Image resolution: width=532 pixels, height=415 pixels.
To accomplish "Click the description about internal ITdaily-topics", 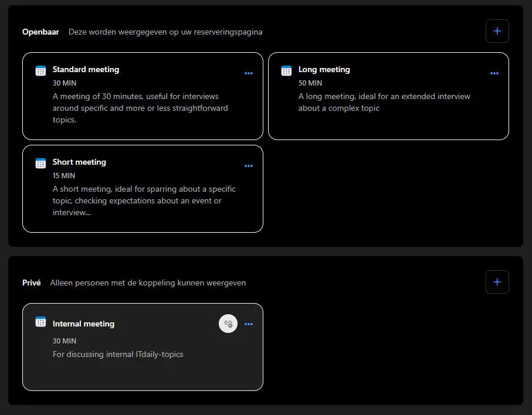I will [118, 354].
